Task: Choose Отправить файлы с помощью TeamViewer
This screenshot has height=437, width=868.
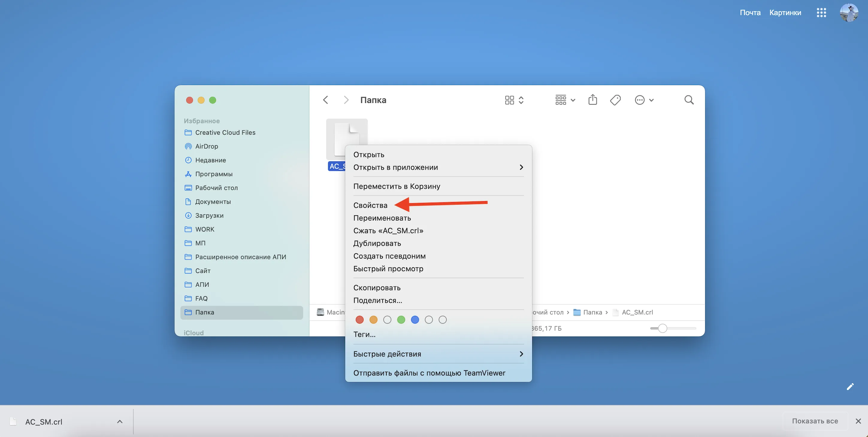Action: point(438,373)
